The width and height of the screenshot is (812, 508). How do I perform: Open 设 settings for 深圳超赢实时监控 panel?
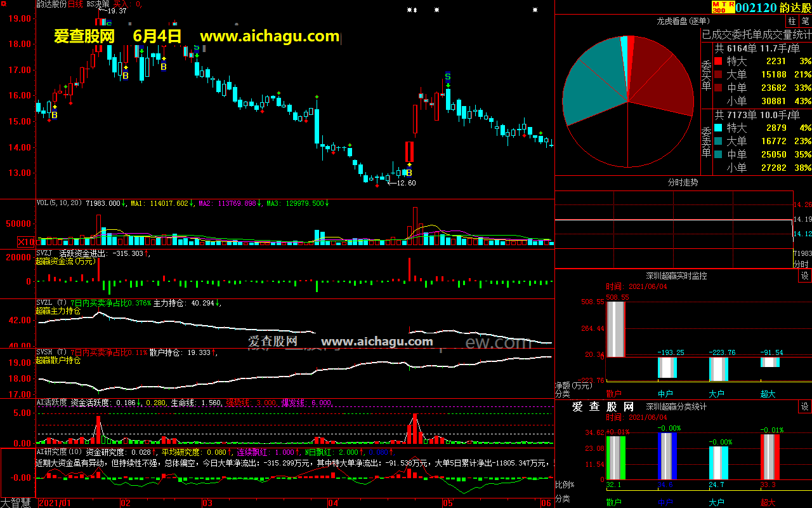pos(805,276)
